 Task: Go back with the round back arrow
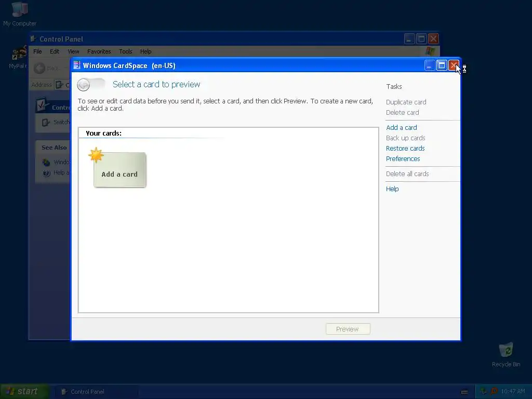(84, 85)
